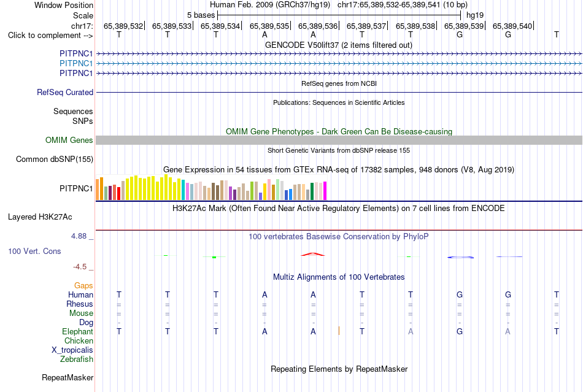The height and width of the screenshot is (392, 583).
Task: Click the SNPs track label
Action: point(83,121)
